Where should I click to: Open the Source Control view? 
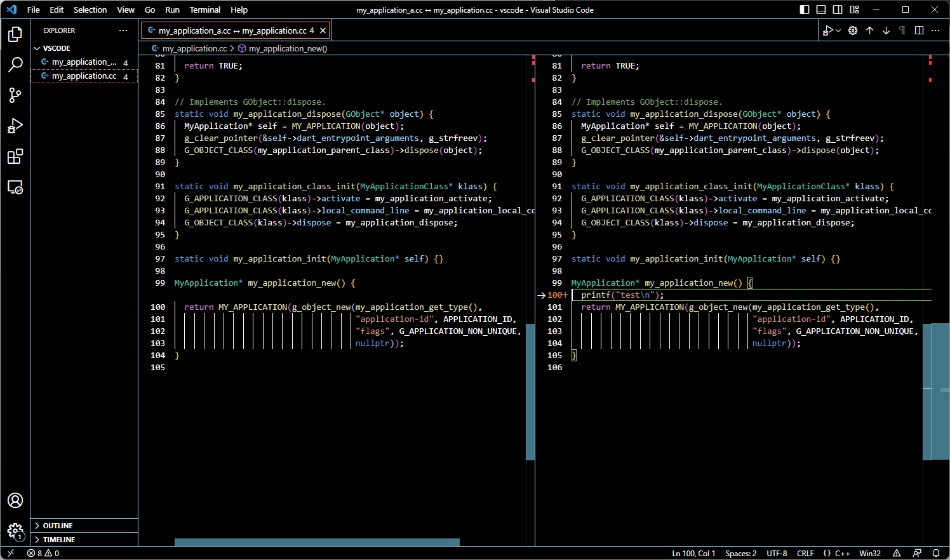click(x=15, y=95)
